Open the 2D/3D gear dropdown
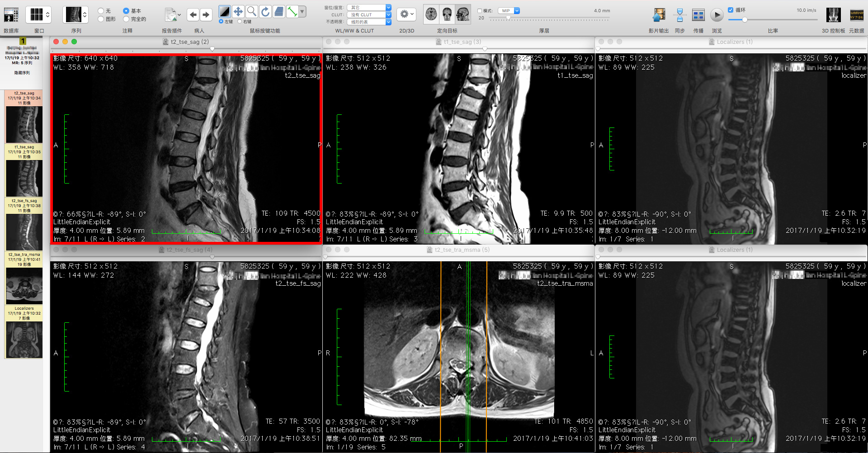The width and height of the screenshot is (868, 453). pos(406,14)
